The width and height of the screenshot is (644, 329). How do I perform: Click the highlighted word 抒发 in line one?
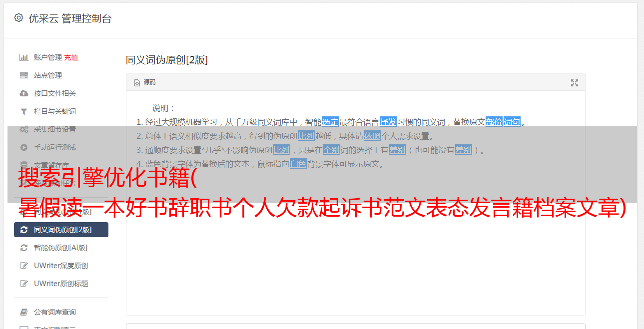(388, 122)
